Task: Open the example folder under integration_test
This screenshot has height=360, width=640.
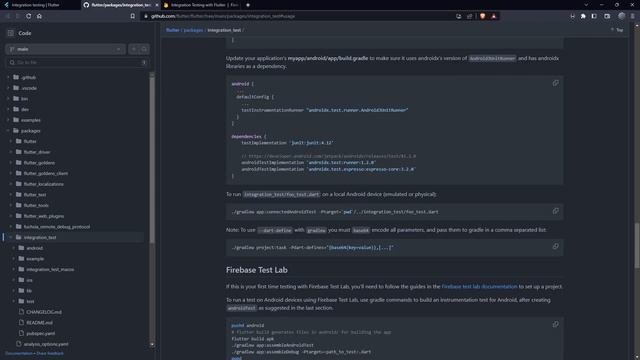Action: click(x=35, y=258)
